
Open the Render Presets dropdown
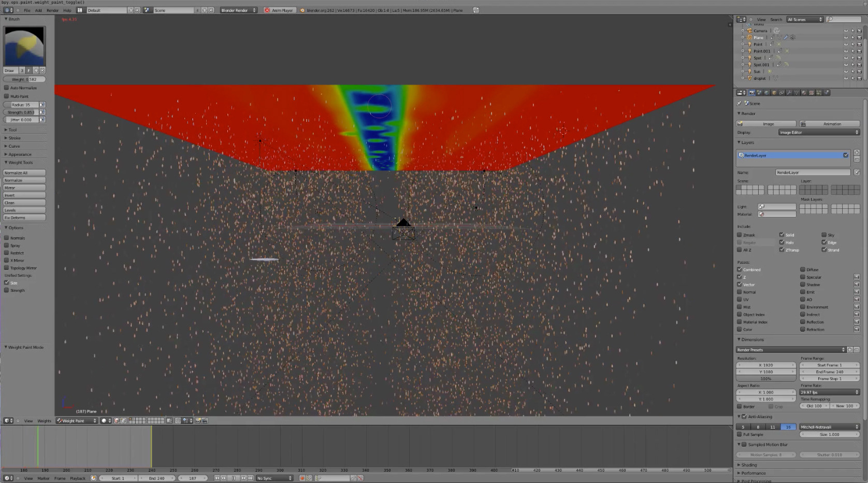(x=791, y=350)
